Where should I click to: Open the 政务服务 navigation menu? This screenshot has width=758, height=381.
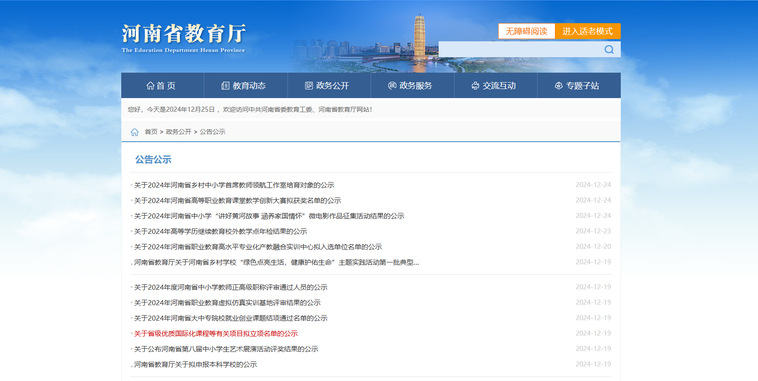point(412,86)
